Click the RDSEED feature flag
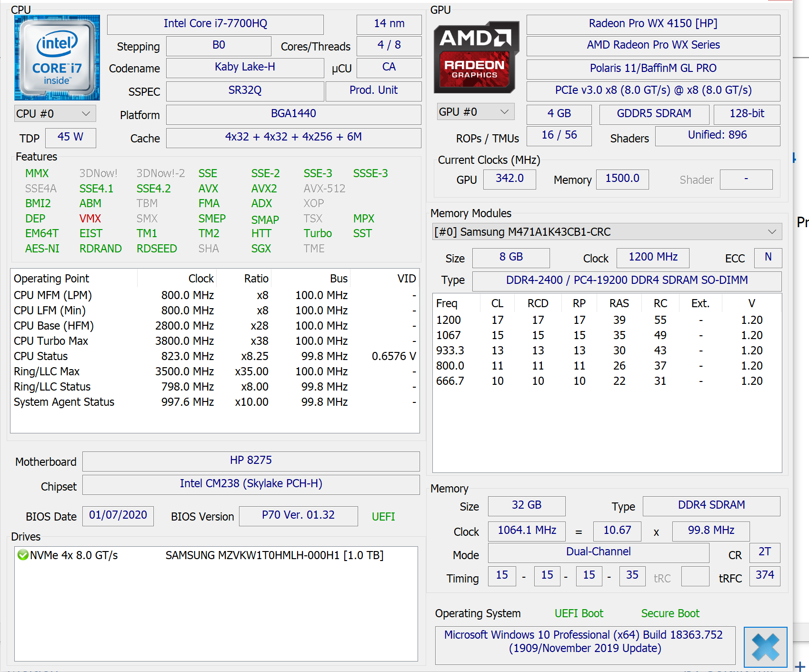This screenshot has height=672, width=809. [157, 249]
